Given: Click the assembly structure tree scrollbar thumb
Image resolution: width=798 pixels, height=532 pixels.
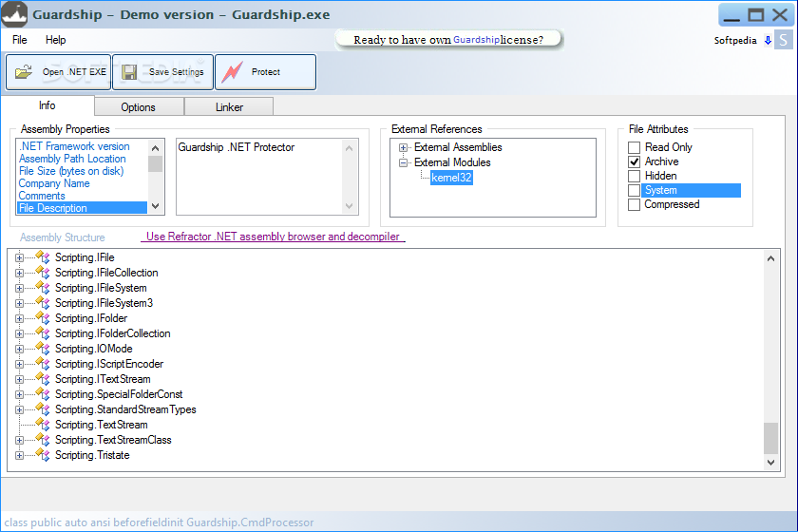Looking at the screenshot, I should 770,438.
